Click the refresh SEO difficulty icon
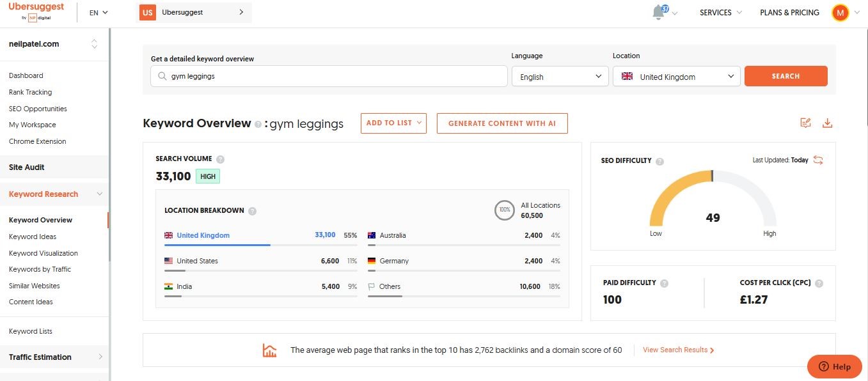This screenshot has width=868, height=381. coord(818,160)
